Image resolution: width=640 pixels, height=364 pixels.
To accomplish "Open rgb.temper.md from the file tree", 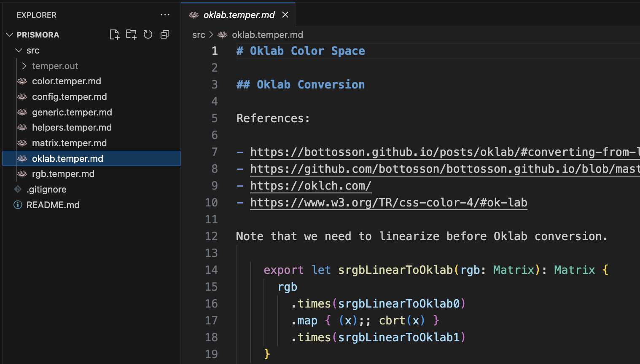I will pyautogui.click(x=63, y=174).
